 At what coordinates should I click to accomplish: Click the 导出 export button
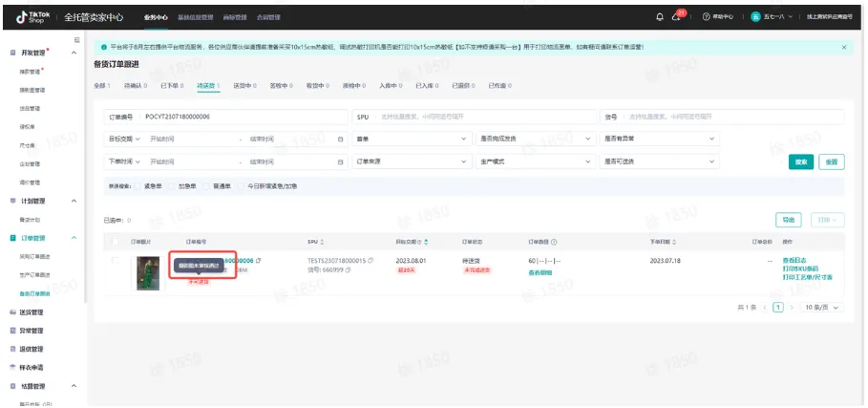coord(789,220)
